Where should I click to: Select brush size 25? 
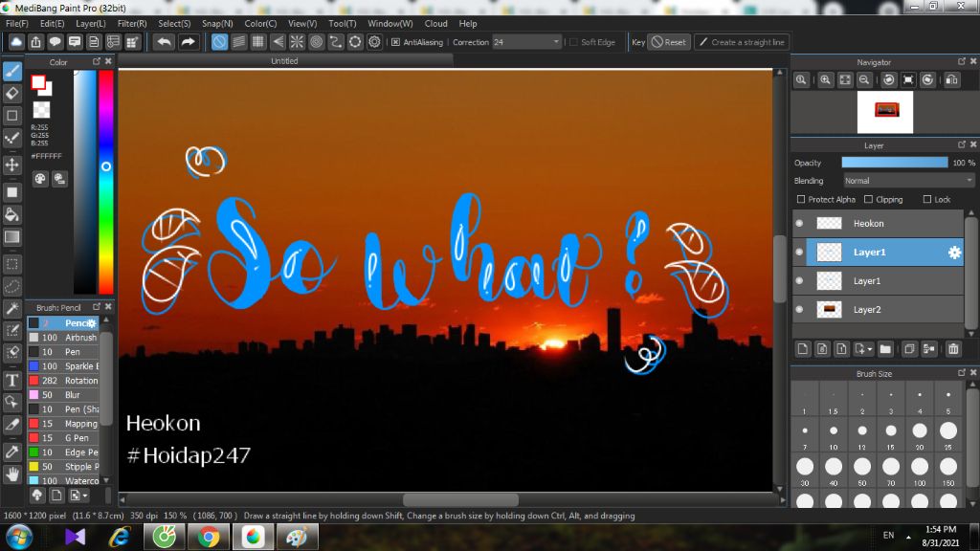[x=948, y=435]
